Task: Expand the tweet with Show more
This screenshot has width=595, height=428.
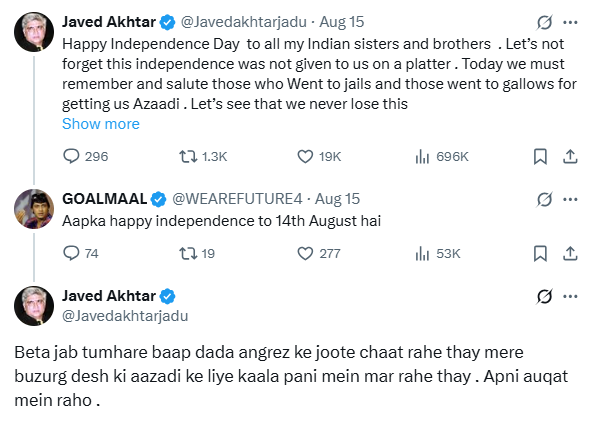Action: pos(101,124)
